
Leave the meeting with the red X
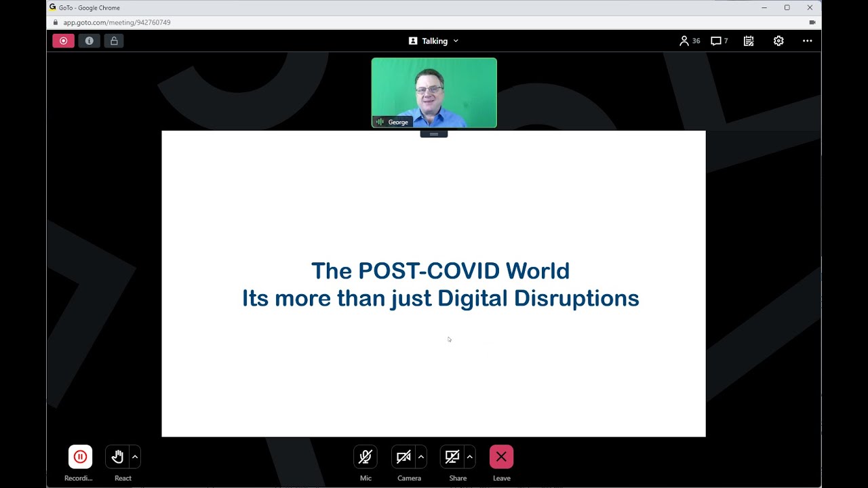[x=501, y=457]
